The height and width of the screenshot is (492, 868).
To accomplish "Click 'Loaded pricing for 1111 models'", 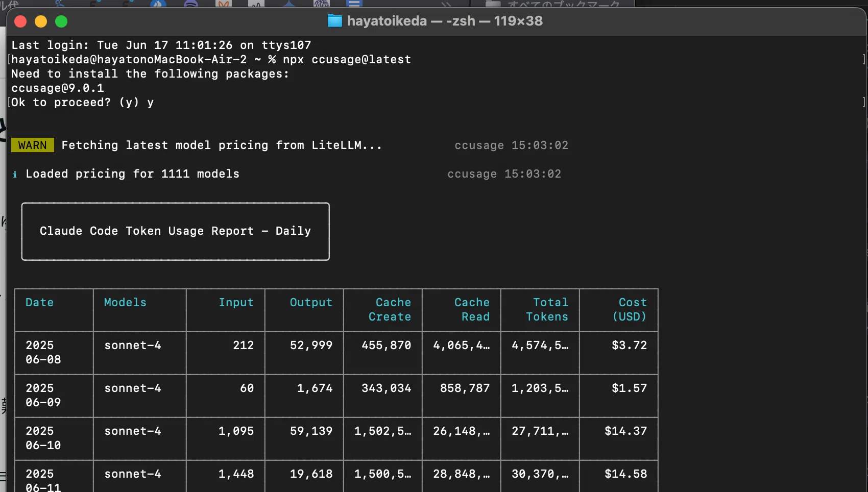I will tap(133, 174).
